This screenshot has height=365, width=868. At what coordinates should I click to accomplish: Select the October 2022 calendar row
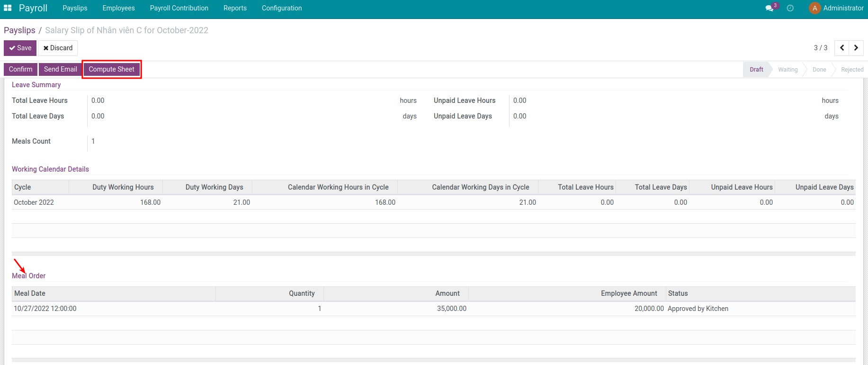pyautogui.click(x=34, y=202)
